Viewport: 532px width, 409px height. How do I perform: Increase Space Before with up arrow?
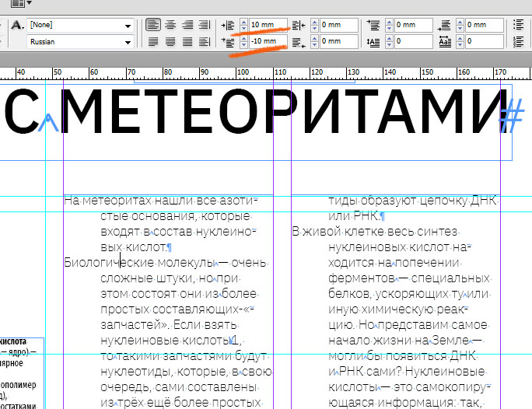tap(389, 22)
